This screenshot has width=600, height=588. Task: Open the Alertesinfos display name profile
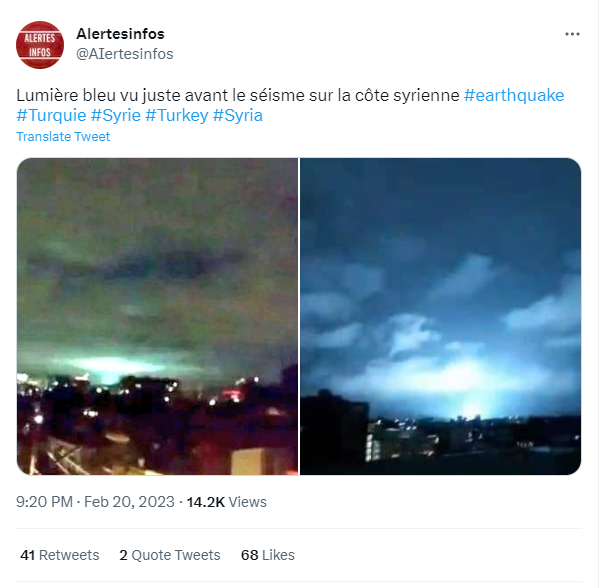[120, 34]
